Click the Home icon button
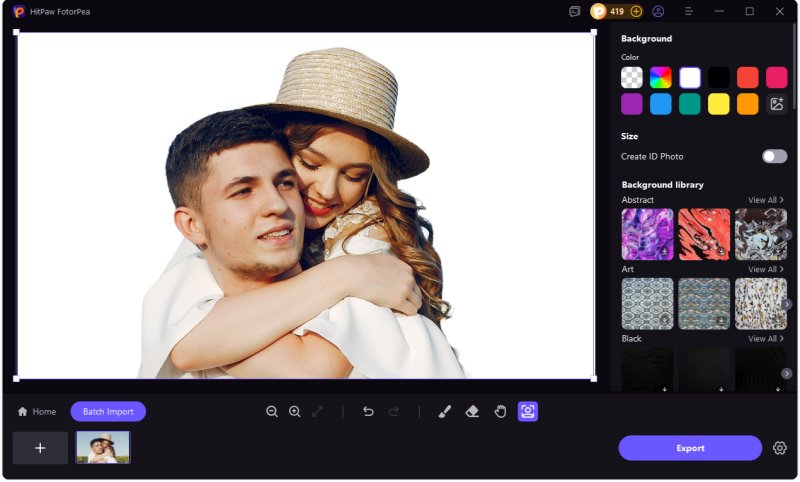Image resolution: width=800 pixels, height=482 pixels. point(37,412)
